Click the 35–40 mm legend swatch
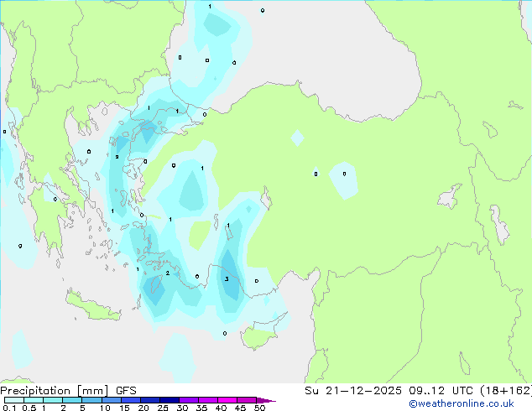532x411 pixels. tap(207, 400)
